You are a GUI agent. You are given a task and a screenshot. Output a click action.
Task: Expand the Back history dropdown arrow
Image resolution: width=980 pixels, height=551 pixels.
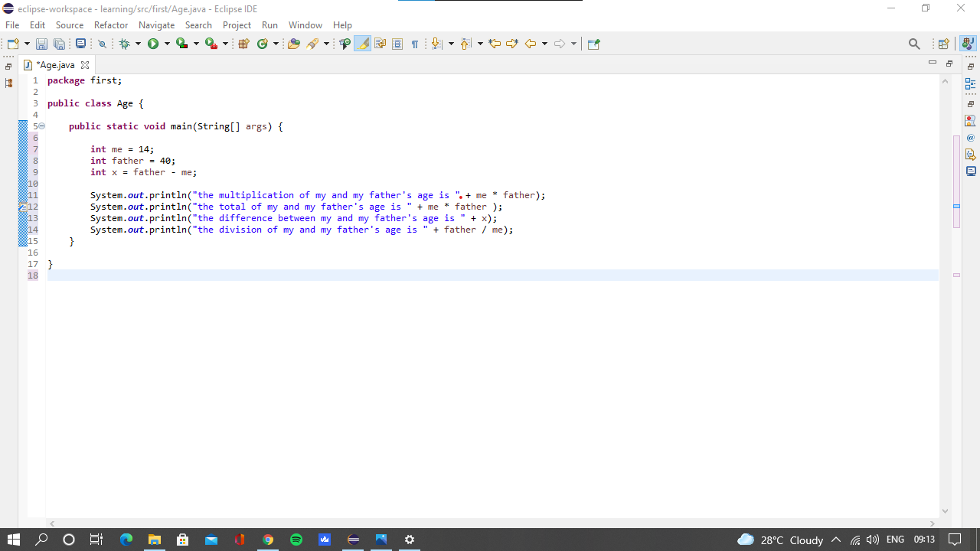[x=544, y=44]
